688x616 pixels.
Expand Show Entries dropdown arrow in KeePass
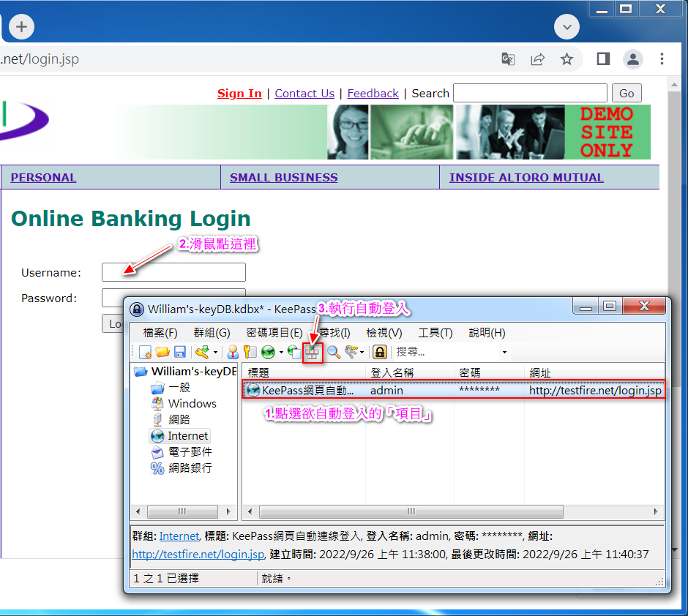click(362, 353)
